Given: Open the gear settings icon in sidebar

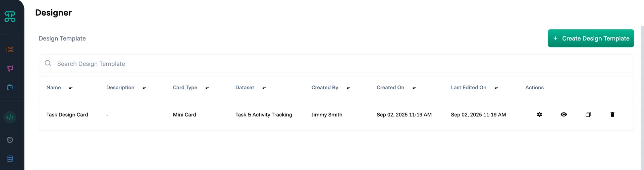Looking at the screenshot, I should point(10,140).
